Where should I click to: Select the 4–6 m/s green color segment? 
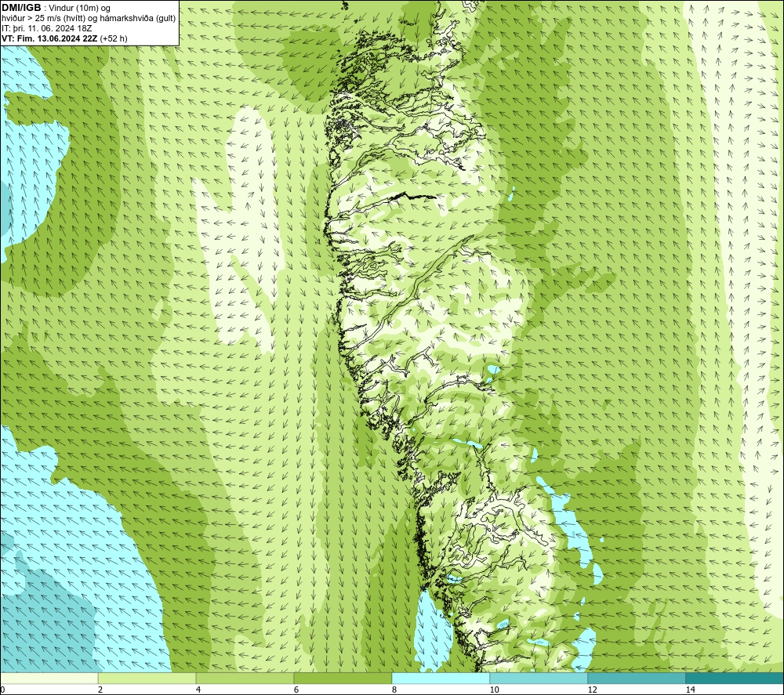[x=245, y=678]
